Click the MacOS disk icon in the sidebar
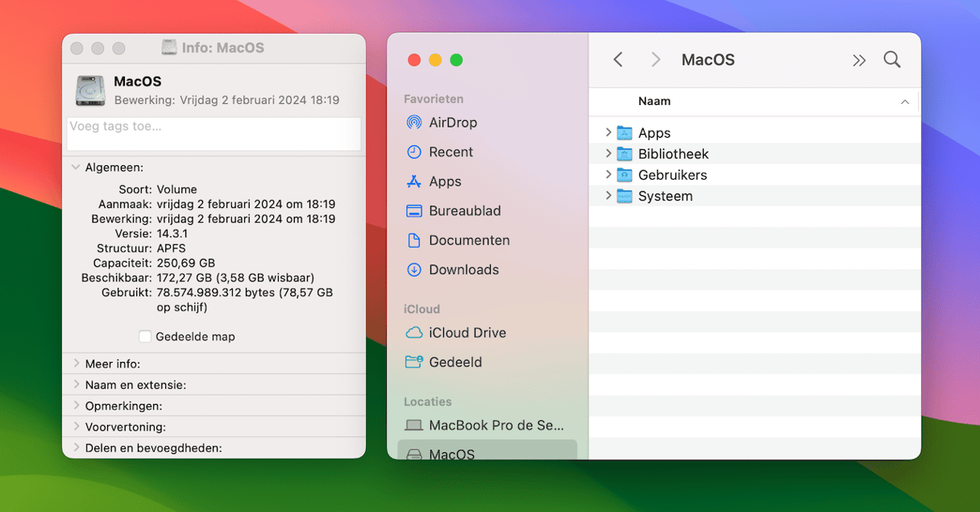The height and width of the screenshot is (512, 980). [413, 455]
